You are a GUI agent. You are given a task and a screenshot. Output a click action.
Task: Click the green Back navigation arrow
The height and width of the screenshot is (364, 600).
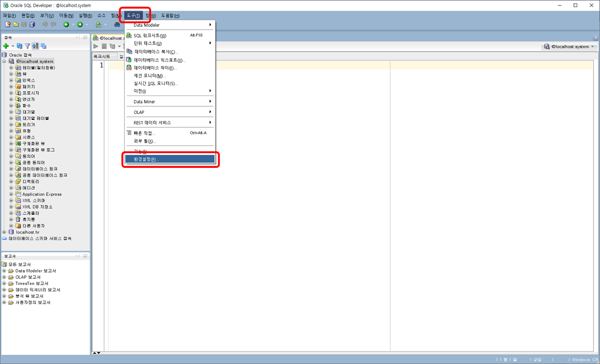[x=66, y=24]
